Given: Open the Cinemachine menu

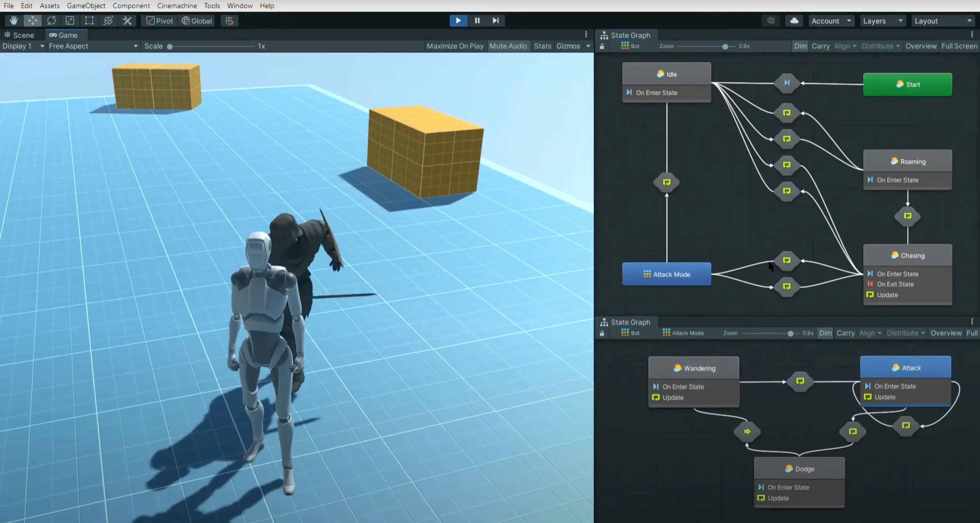Looking at the screenshot, I should tap(177, 6).
